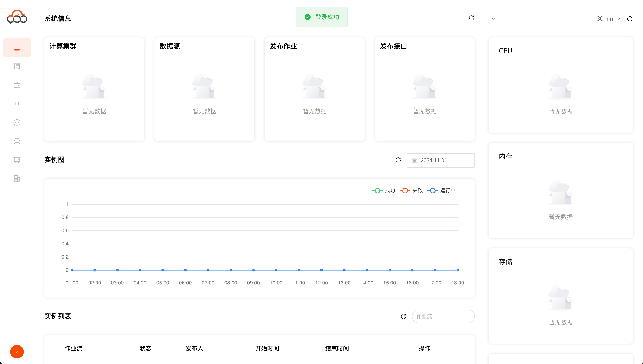Open the 30min interval dropdown
Viewport: 643px width, 364px height.
[x=608, y=19]
